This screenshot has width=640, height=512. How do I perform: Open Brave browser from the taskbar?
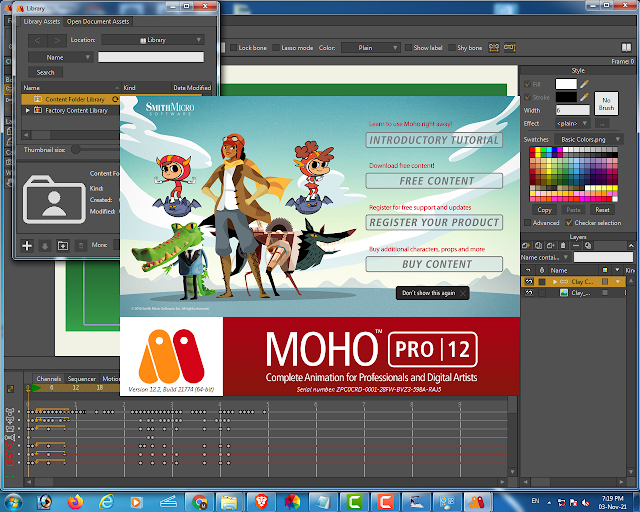(x=261, y=502)
